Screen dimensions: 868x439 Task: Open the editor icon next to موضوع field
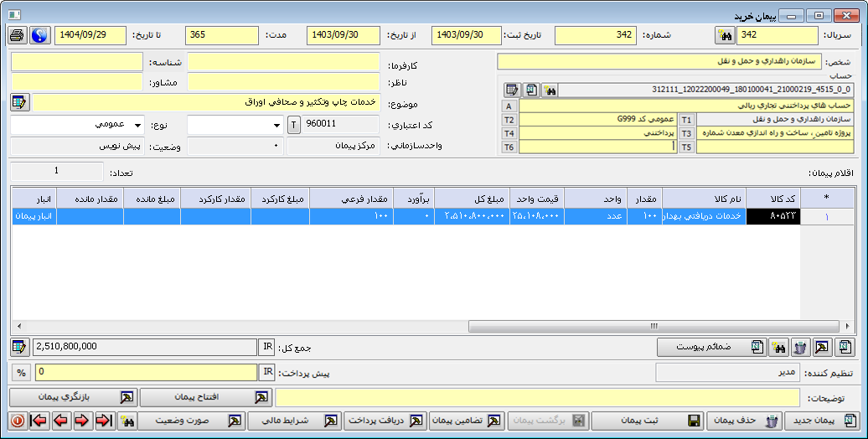coord(19,102)
